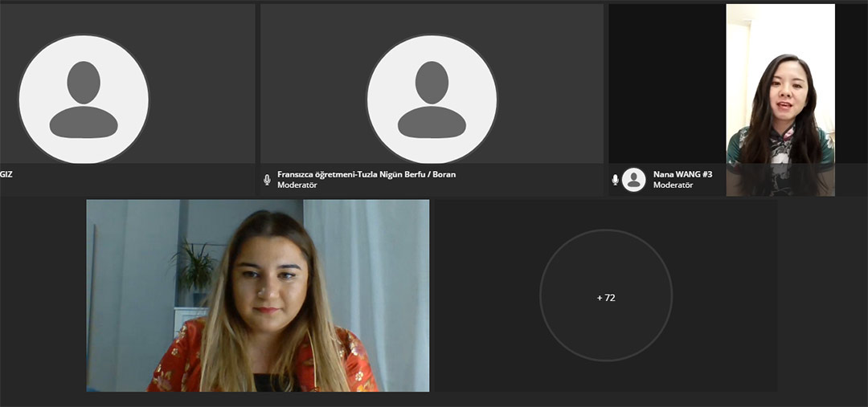Open the +72 more participants circle
This screenshot has height=407, width=868.
606,295
